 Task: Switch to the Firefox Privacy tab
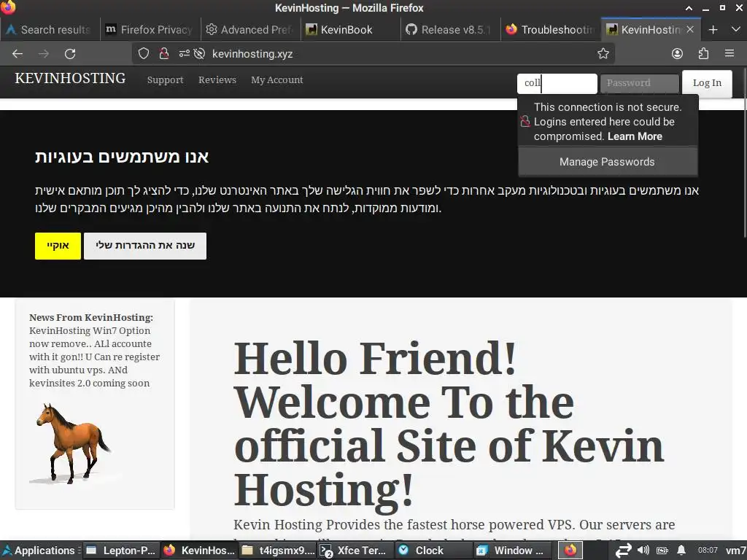tap(150, 30)
